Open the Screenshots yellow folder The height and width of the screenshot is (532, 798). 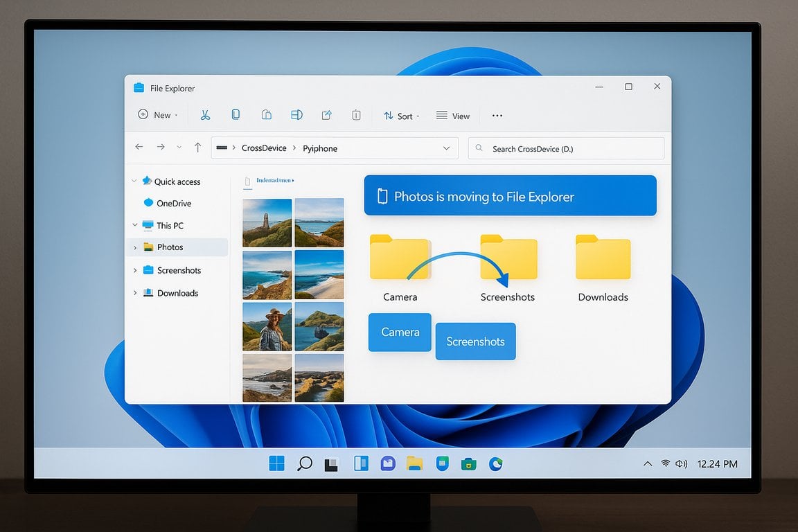pos(508,257)
